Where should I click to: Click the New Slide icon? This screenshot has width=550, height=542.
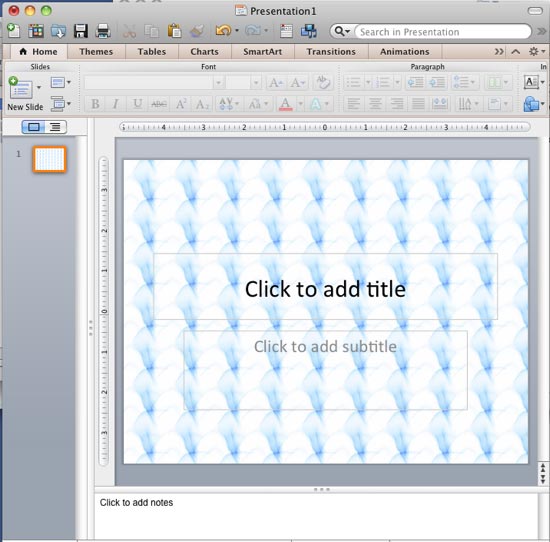20,88
